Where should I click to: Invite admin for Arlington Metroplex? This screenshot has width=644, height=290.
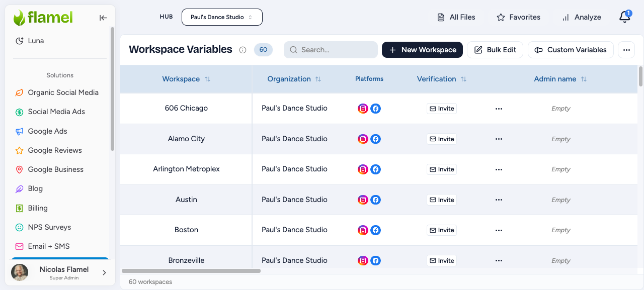[x=442, y=169]
